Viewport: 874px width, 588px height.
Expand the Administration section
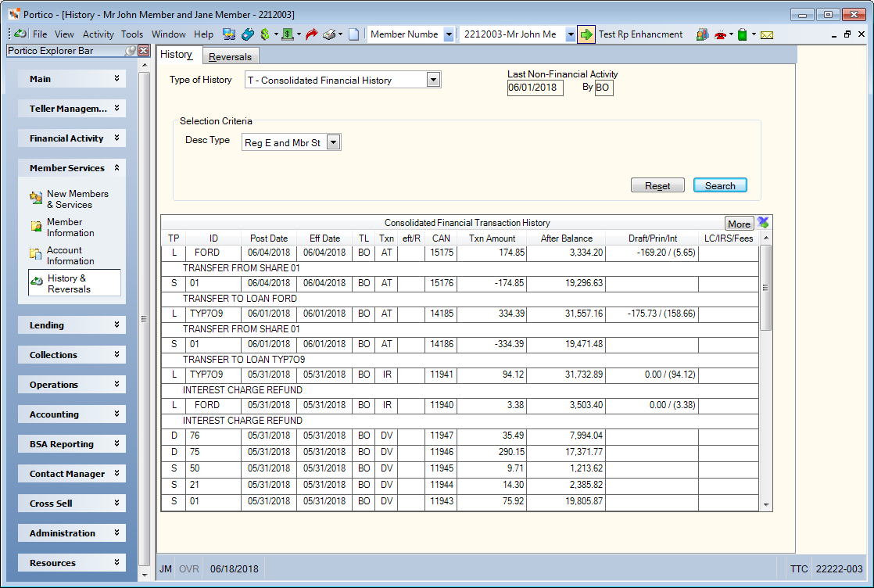tap(71, 532)
